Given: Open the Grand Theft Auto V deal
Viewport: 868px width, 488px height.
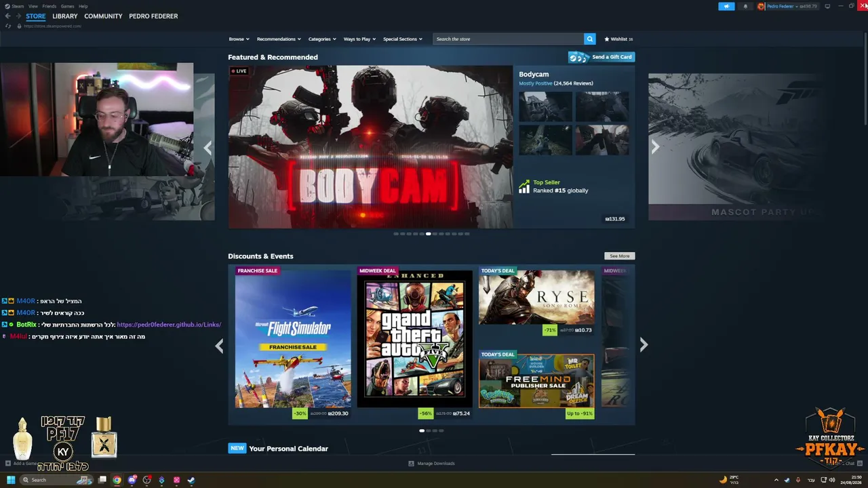Looking at the screenshot, I should click(x=415, y=339).
